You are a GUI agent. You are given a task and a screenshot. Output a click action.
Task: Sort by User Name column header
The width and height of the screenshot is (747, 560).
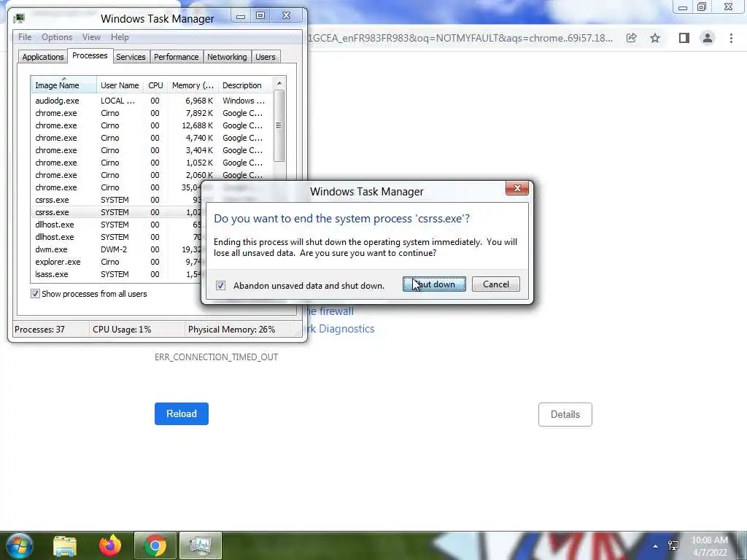coord(120,85)
